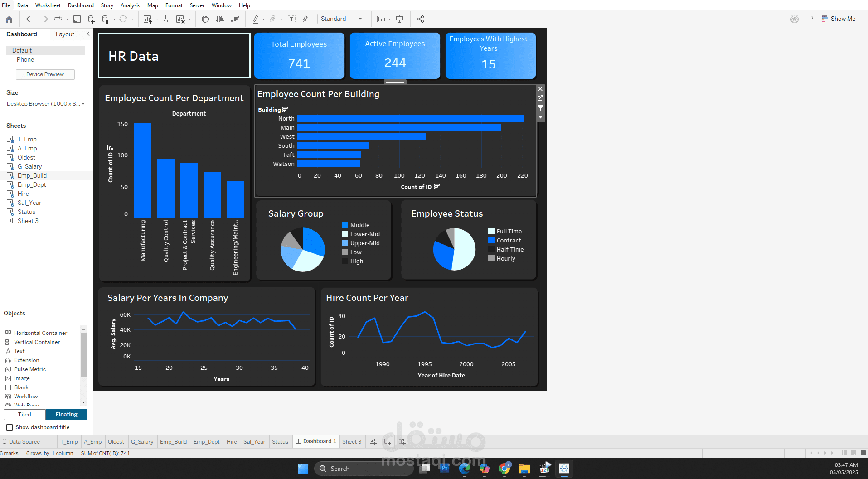The image size is (868, 479).
Task: Open the Clear Sheet dropdown arrow
Action: click(x=189, y=19)
